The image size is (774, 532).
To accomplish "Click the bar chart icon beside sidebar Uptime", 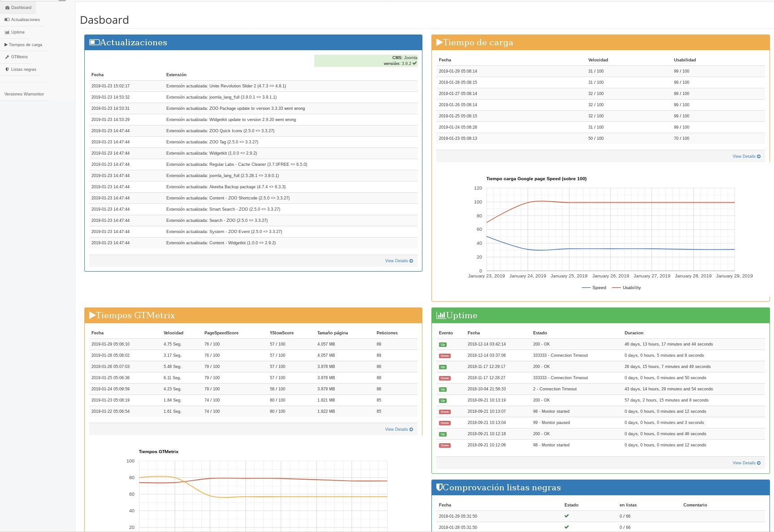I will [7, 32].
